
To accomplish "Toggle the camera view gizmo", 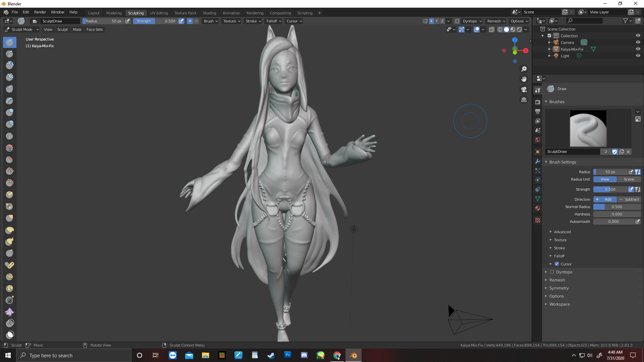I will pos(524,90).
